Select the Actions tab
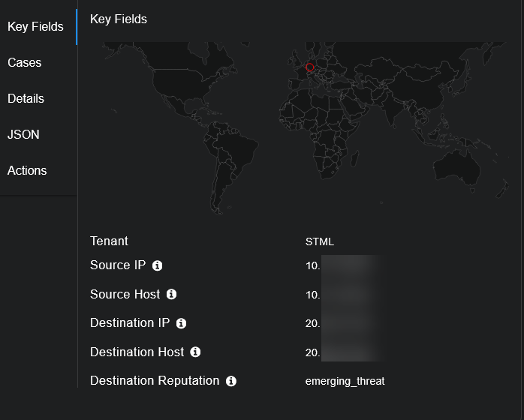 (27, 171)
